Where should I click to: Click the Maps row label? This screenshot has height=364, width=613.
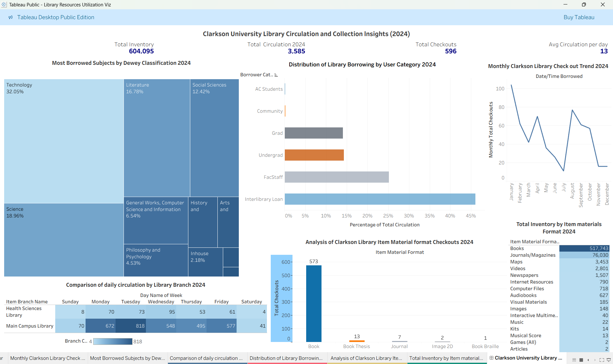(x=516, y=262)
